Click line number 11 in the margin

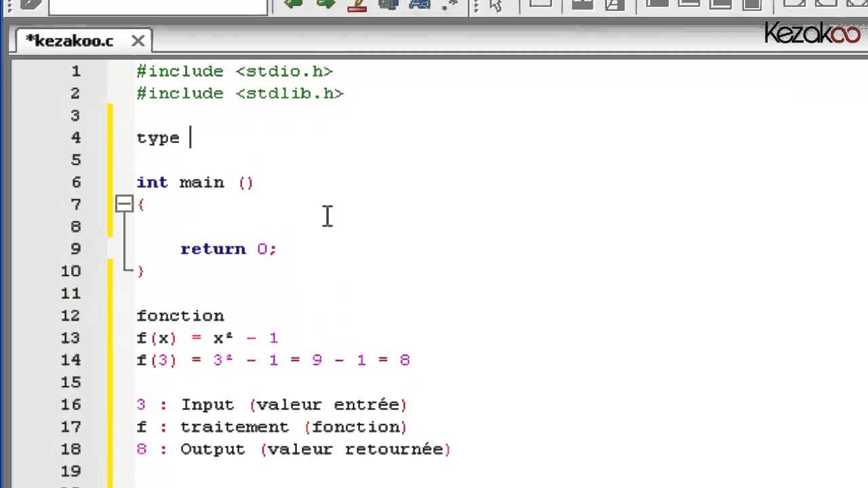click(71, 293)
